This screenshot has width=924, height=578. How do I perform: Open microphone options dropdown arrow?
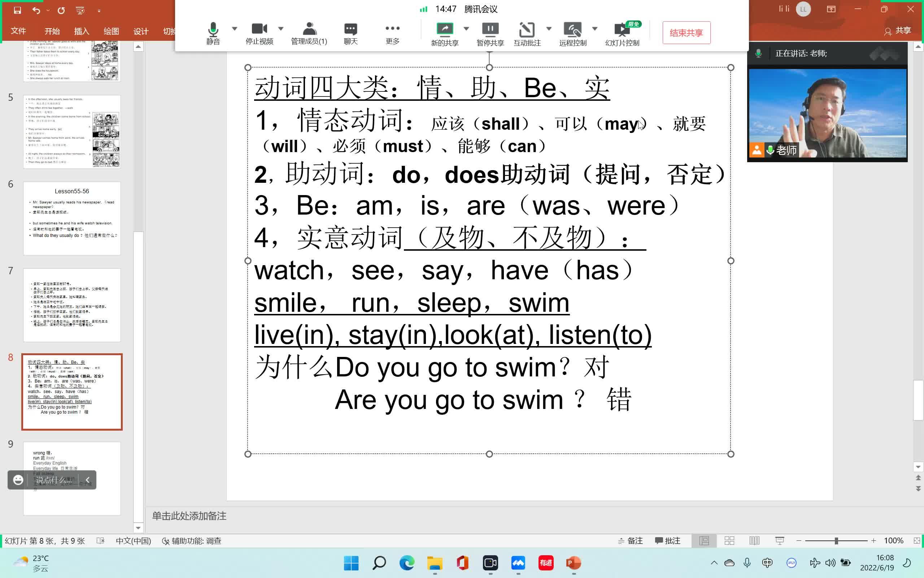[x=235, y=29]
